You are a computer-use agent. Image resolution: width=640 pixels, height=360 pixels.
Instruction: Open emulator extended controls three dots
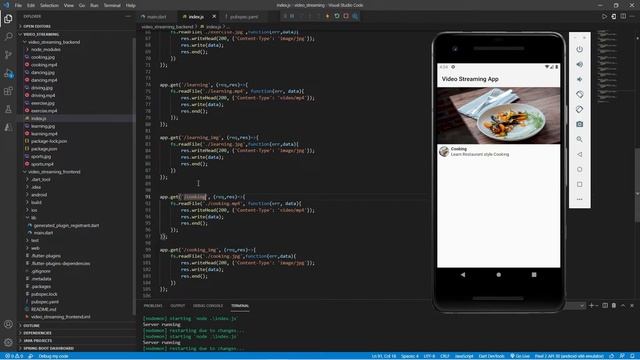coord(580,200)
